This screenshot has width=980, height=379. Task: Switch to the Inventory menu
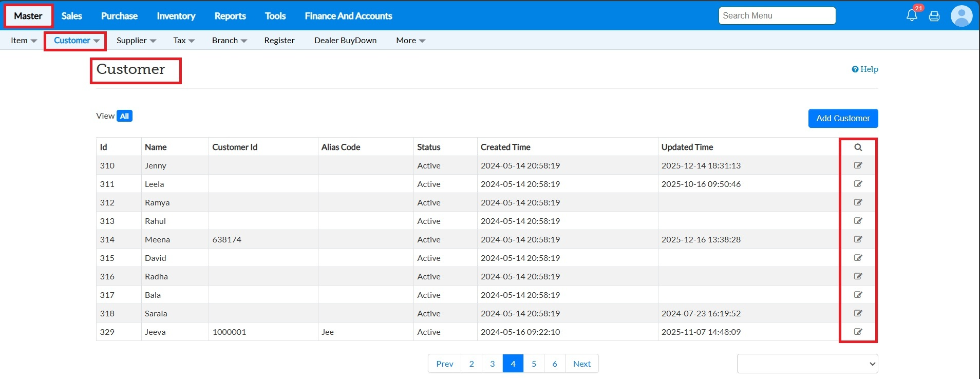[176, 16]
